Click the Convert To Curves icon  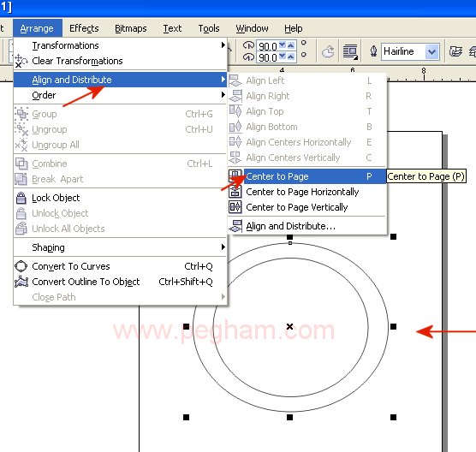(21, 266)
